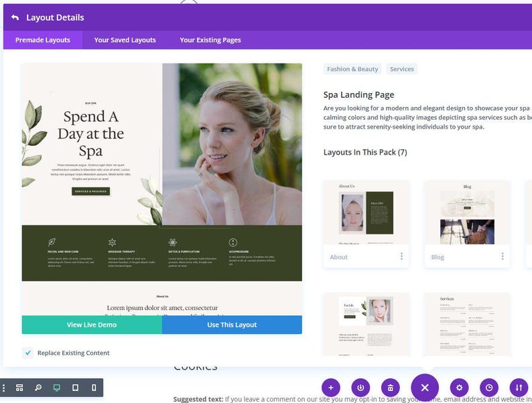This screenshot has width=532, height=403.
Task: Switch to wireframe view
Action: coord(19,388)
